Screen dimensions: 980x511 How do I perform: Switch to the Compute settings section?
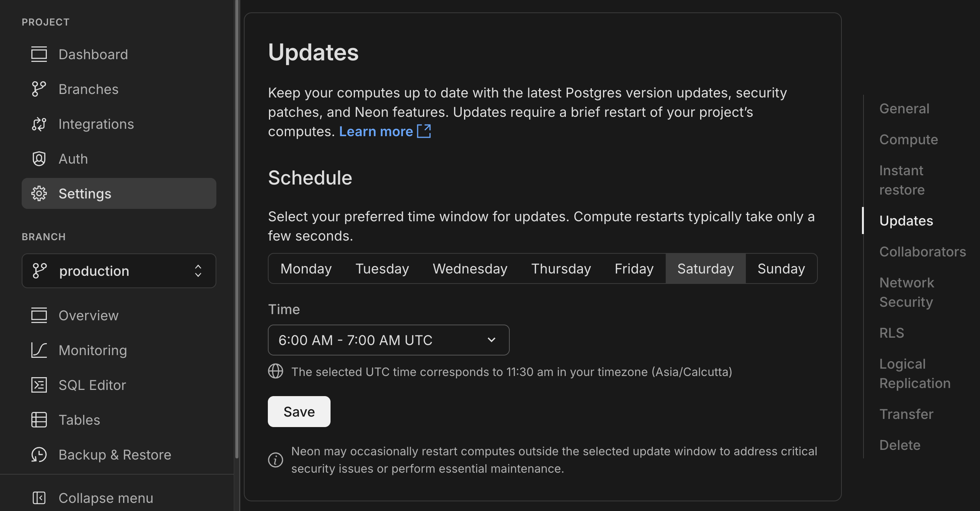click(908, 139)
